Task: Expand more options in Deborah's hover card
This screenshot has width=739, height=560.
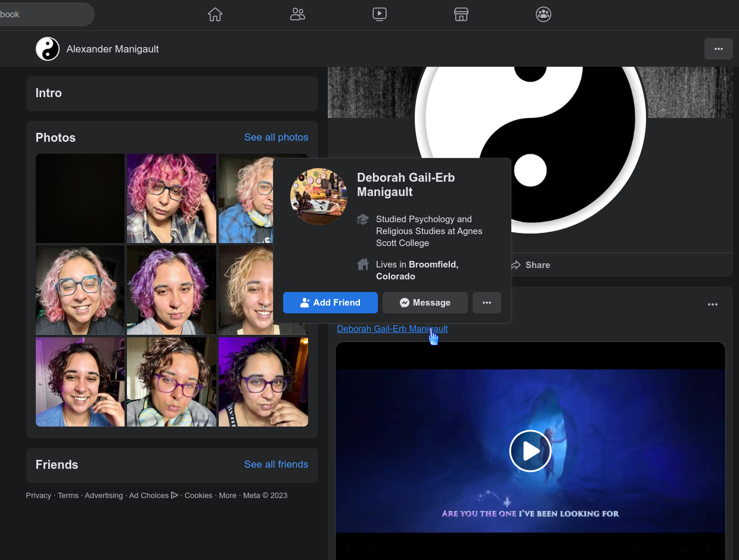Action: (x=487, y=303)
